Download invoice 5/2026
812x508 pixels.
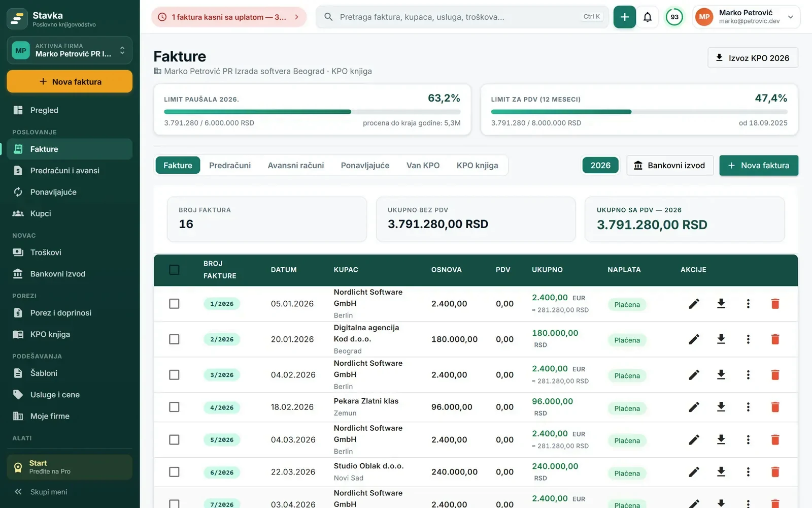pos(721,440)
